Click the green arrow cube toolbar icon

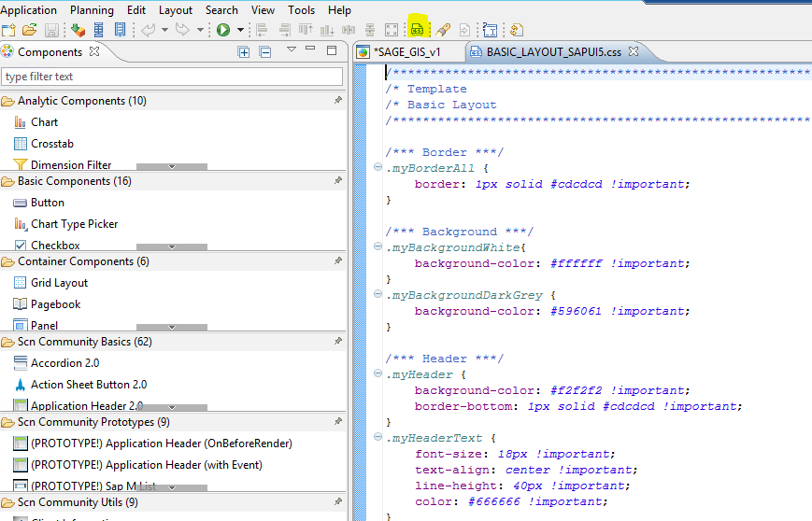point(78,30)
